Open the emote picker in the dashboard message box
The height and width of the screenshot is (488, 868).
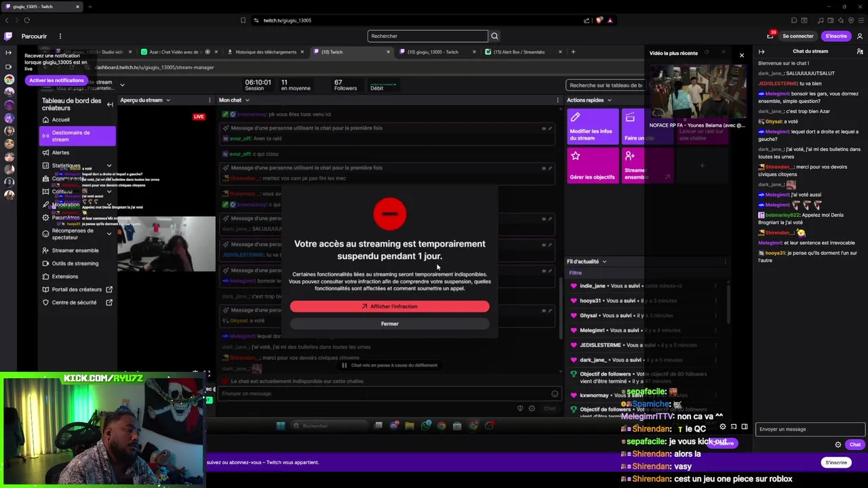555,394
